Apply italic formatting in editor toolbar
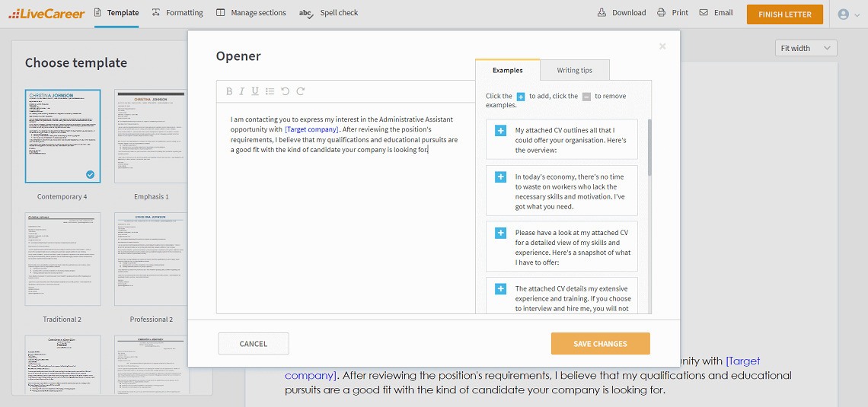 point(242,91)
